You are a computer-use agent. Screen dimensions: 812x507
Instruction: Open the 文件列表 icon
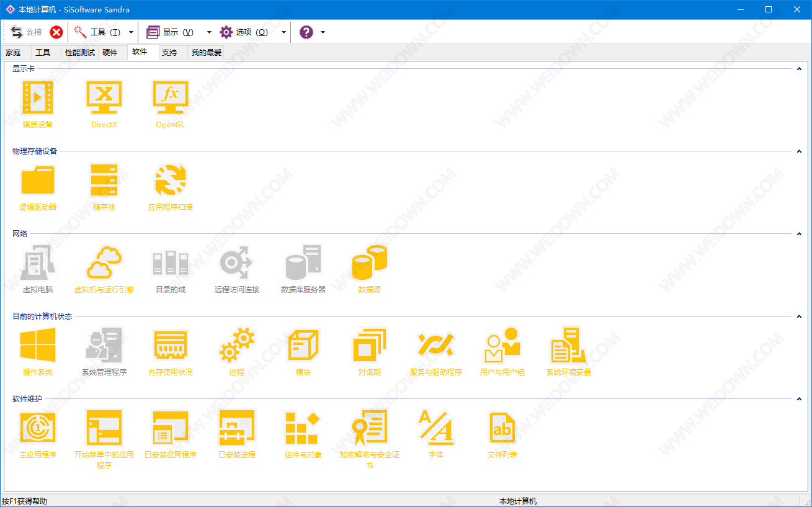pos(502,428)
